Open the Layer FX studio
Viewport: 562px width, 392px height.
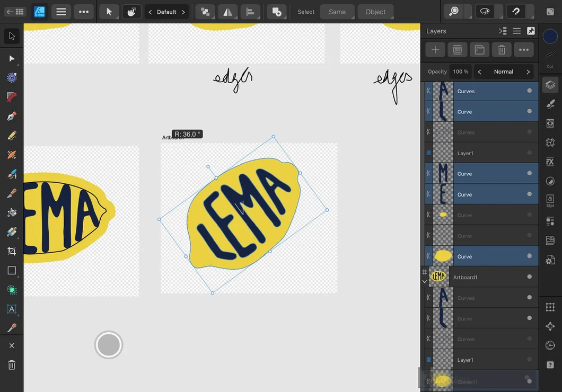[550, 162]
